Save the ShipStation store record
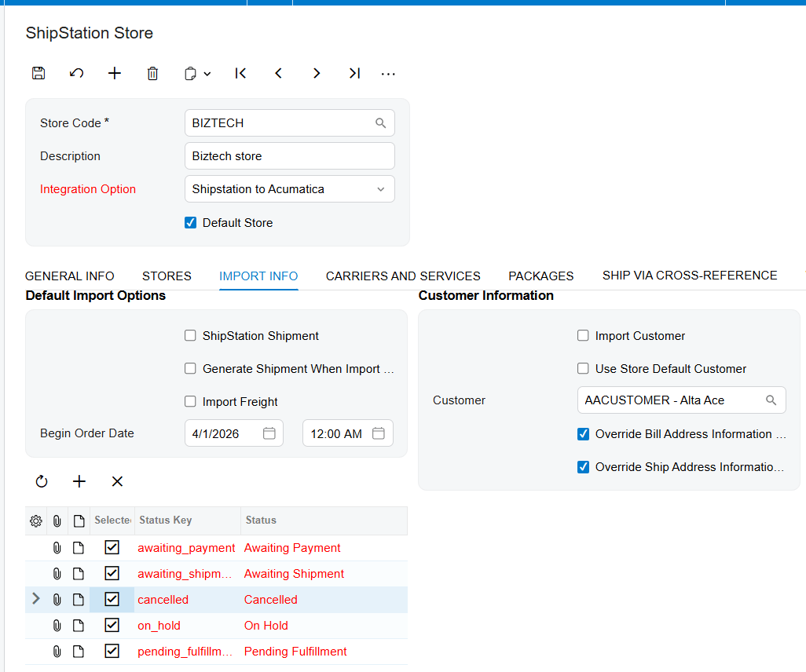 [38, 74]
